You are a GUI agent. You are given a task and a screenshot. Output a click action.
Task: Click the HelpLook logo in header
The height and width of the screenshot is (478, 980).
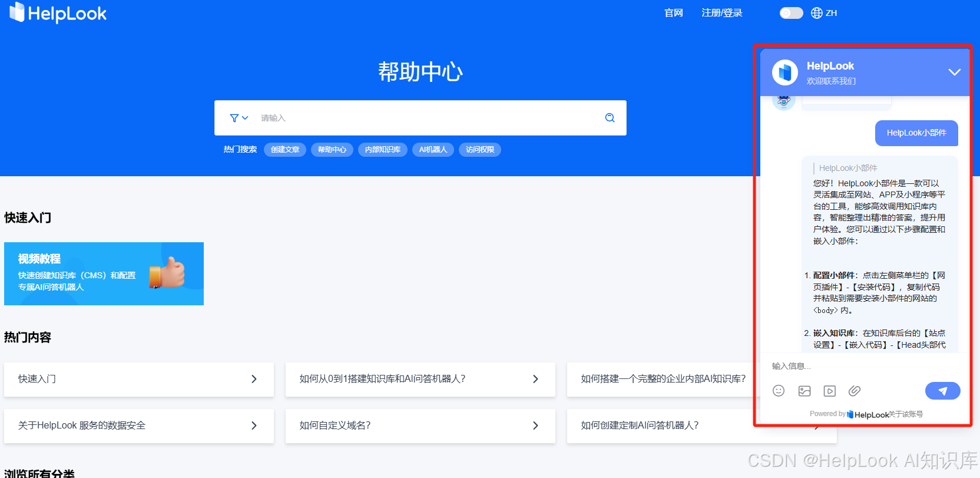point(58,13)
